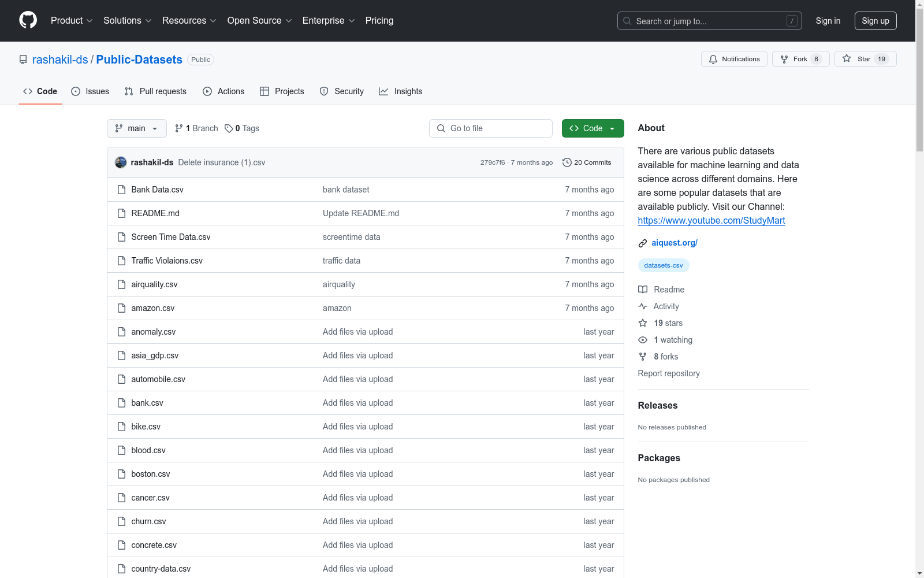Image resolution: width=924 pixels, height=578 pixels.
Task: Open the Pricing link
Action: [x=379, y=21]
